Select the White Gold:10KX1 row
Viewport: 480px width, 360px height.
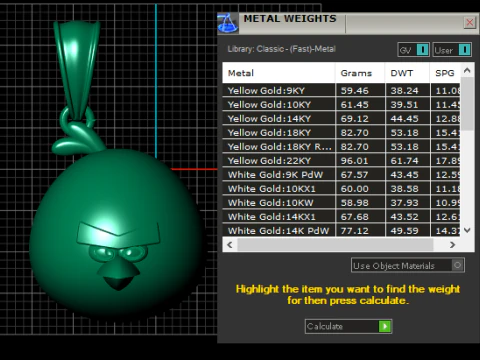point(341,189)
